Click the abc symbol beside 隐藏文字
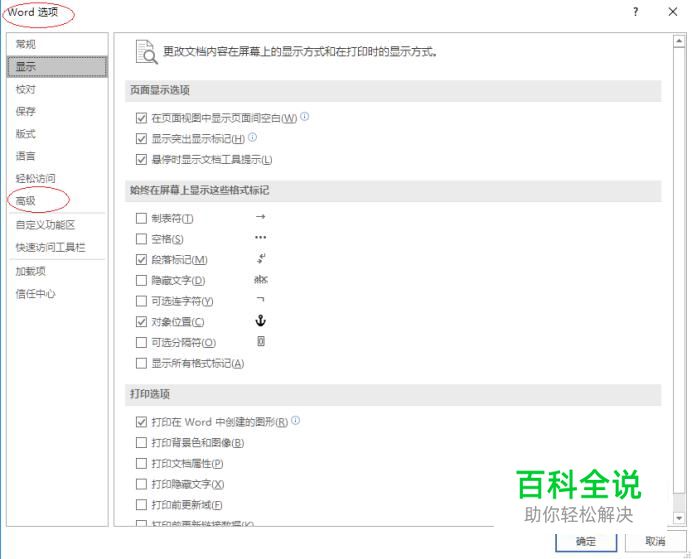 point(261,279)
